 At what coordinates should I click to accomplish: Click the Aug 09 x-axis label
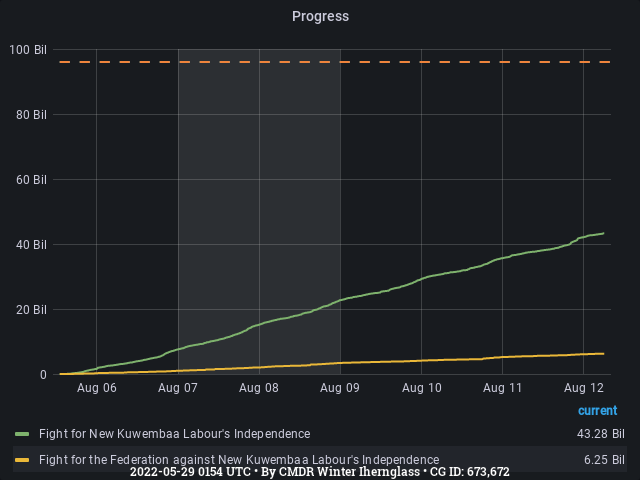340,388
